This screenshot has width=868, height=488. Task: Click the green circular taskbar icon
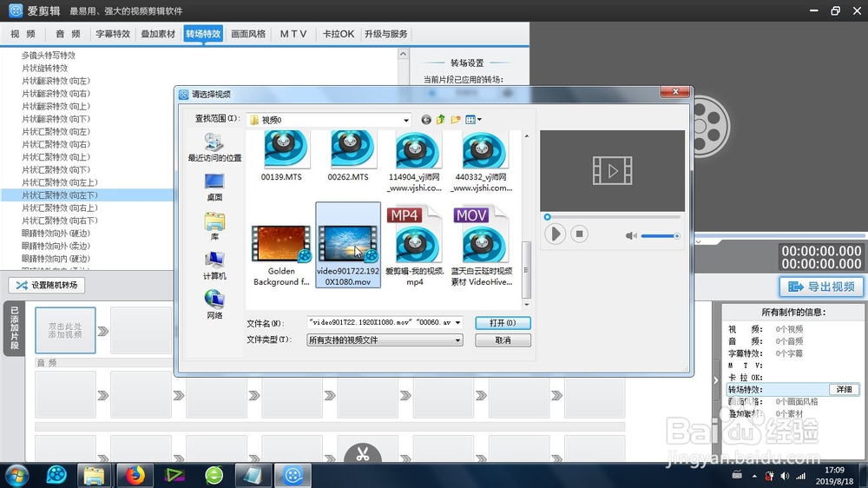(214, 475)
